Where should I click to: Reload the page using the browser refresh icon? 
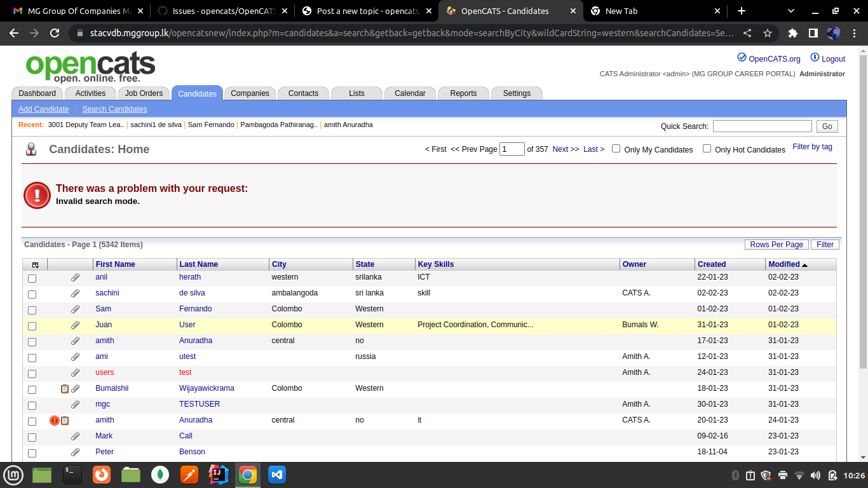click(55, 33)
